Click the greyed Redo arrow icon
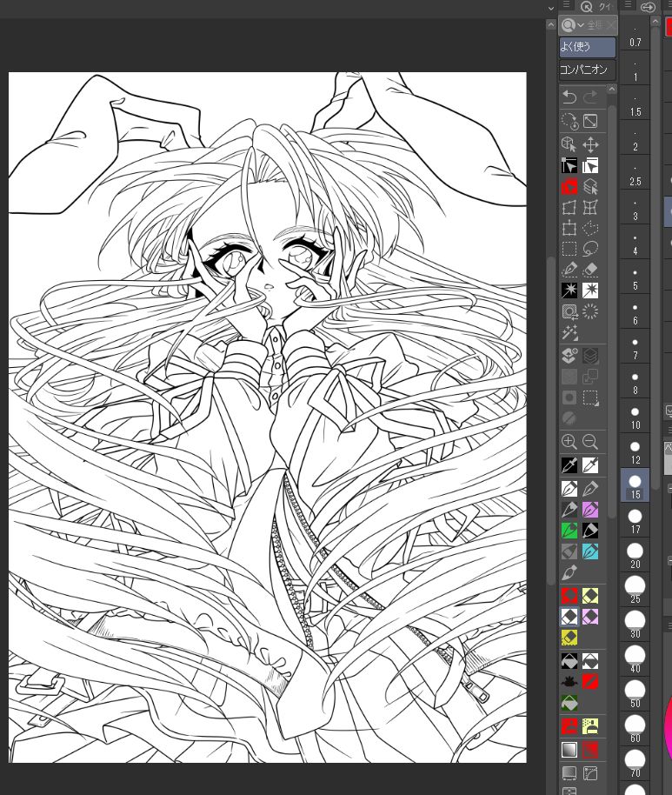This screenshot has width=672, height=795. (590, 97)
